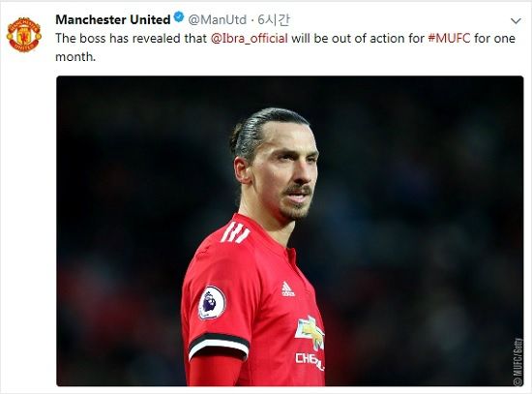Click the player's slicked-back hair bun
The image size is (532, 394).
(238, 139)
